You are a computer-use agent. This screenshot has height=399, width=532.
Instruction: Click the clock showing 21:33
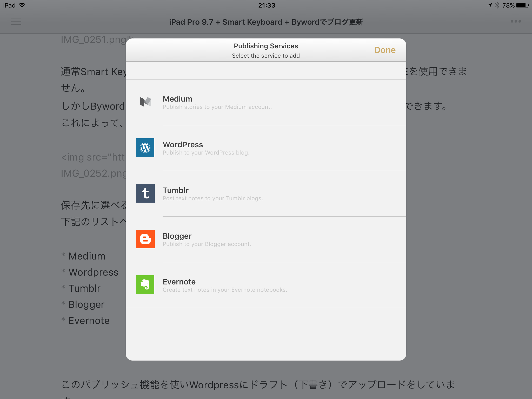[267, 5]
